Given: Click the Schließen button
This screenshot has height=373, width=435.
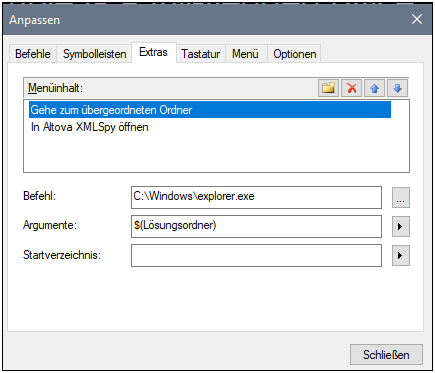Looking at the screenshot, I should tap(386, 355).
